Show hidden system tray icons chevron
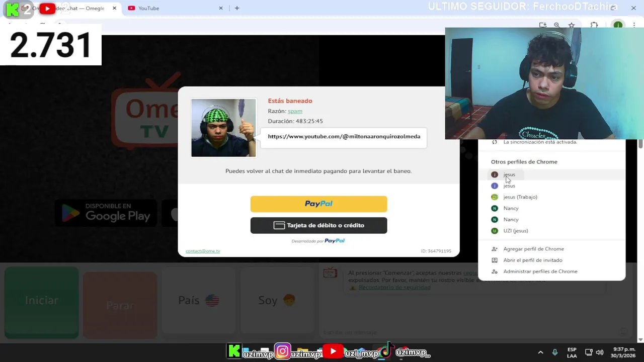The width and height of the screenshot is (644, 362). click(x=540, y=352)
